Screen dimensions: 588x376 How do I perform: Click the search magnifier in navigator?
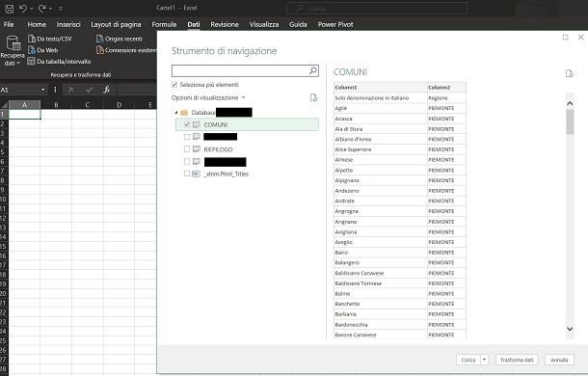[x=313, y=70]
